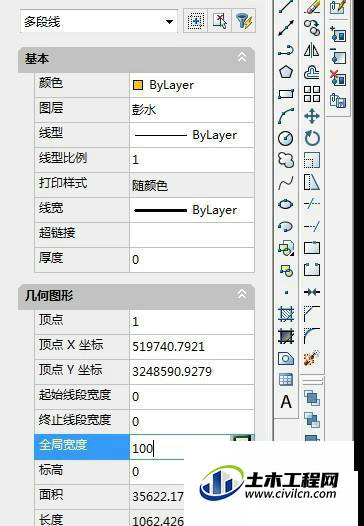The image size is (364, 526).
Task: Select the Move tool
Action: 312,116
